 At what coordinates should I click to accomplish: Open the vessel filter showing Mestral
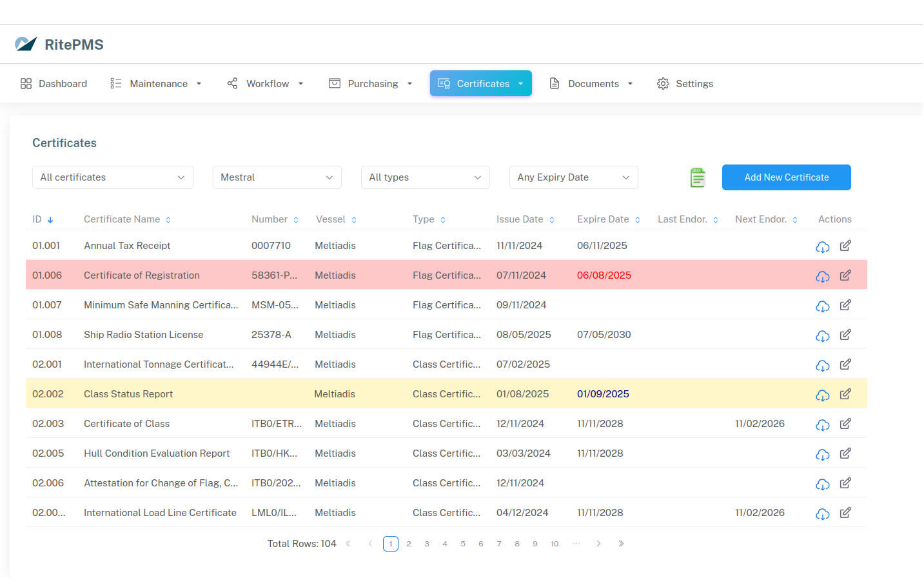[277, 177]
